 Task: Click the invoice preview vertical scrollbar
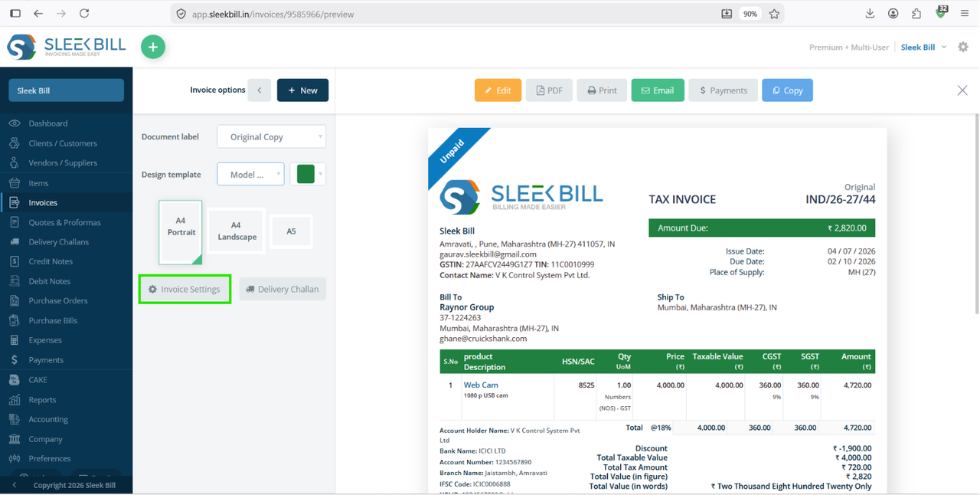[975, 214]
